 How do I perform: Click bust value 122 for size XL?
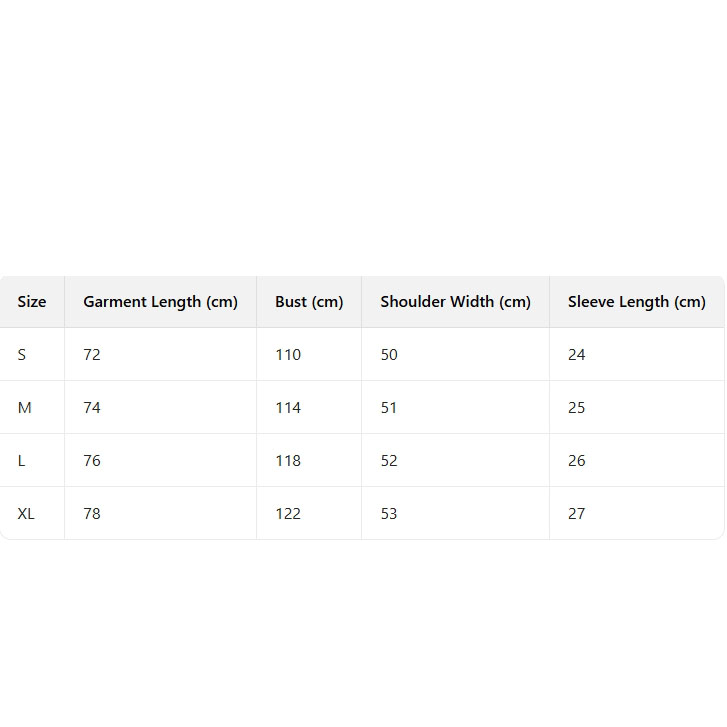[288, 514]
